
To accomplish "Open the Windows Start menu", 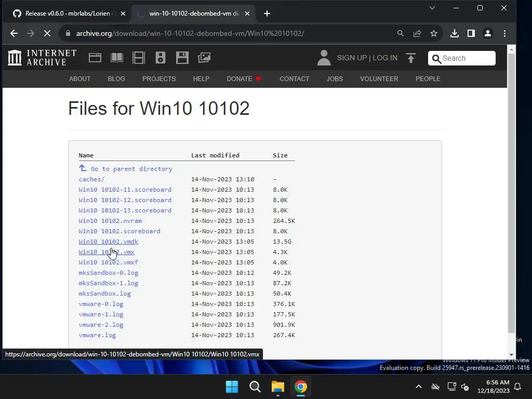I will pyautogui.click(x=232, y=387).
